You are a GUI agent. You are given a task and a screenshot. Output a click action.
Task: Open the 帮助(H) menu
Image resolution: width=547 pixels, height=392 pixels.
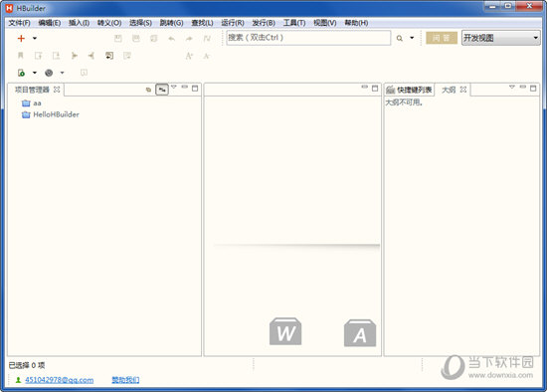pyautogui.click(x=356, y=23)
